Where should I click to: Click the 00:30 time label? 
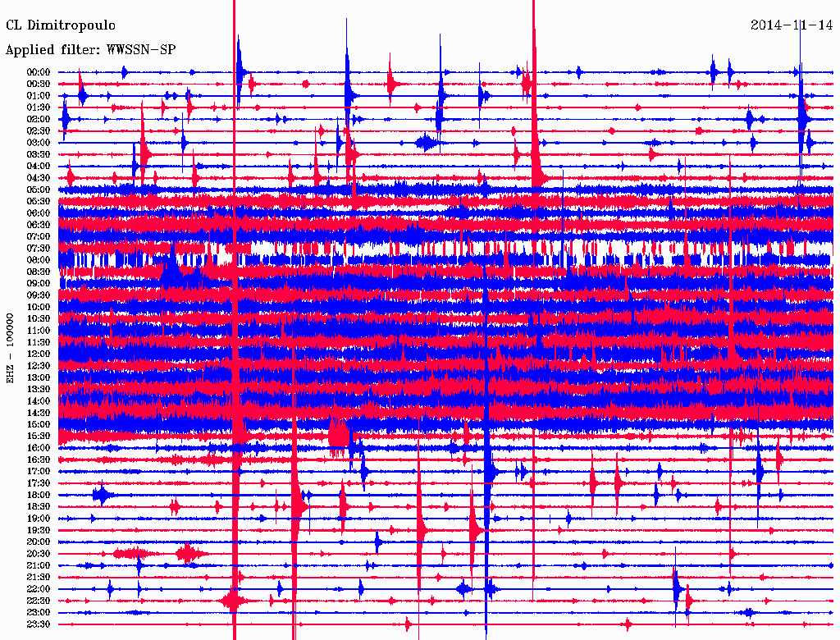39,85
